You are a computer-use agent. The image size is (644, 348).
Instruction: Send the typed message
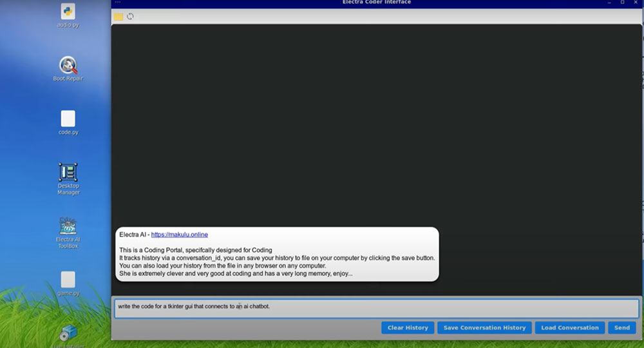pos(622,327)
